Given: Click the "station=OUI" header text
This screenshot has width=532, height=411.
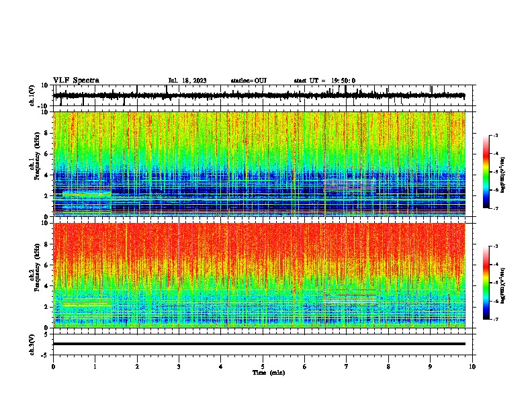Looking at the screenshot, I should (x=249, y=81).
